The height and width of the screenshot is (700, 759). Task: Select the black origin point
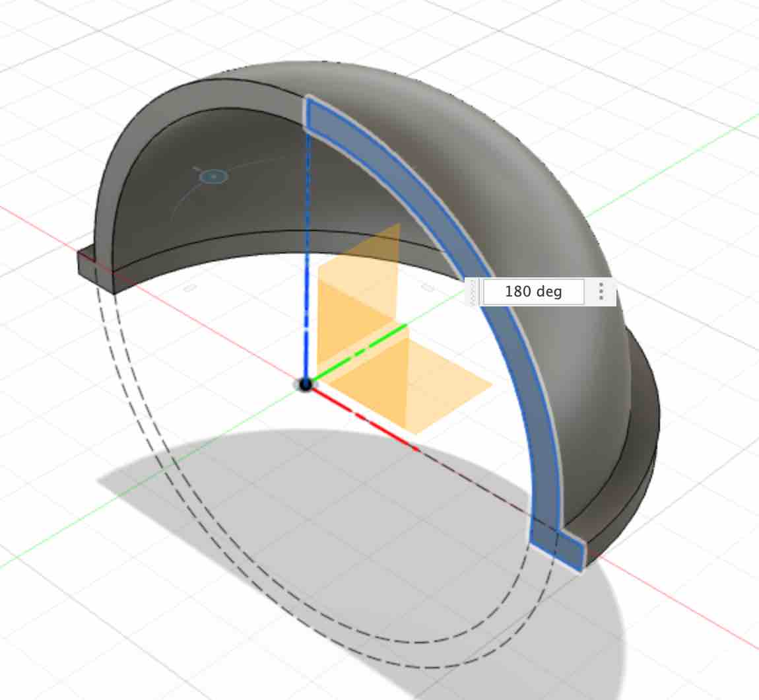pyautogui.click(x=306, y=384)
